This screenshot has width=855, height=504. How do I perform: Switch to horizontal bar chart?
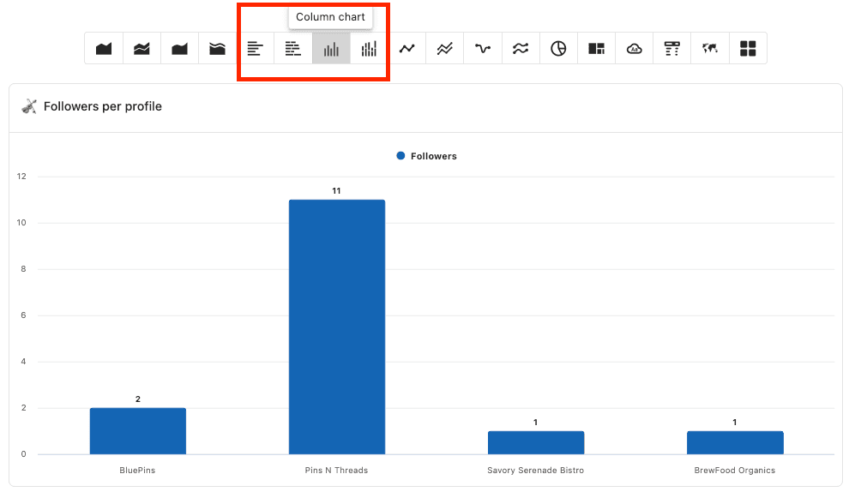256,49
